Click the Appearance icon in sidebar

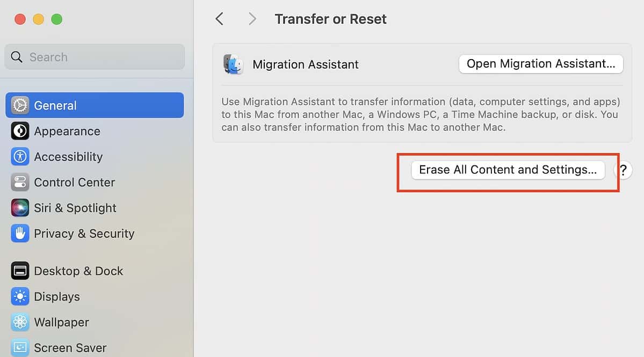tap(20, 131)
